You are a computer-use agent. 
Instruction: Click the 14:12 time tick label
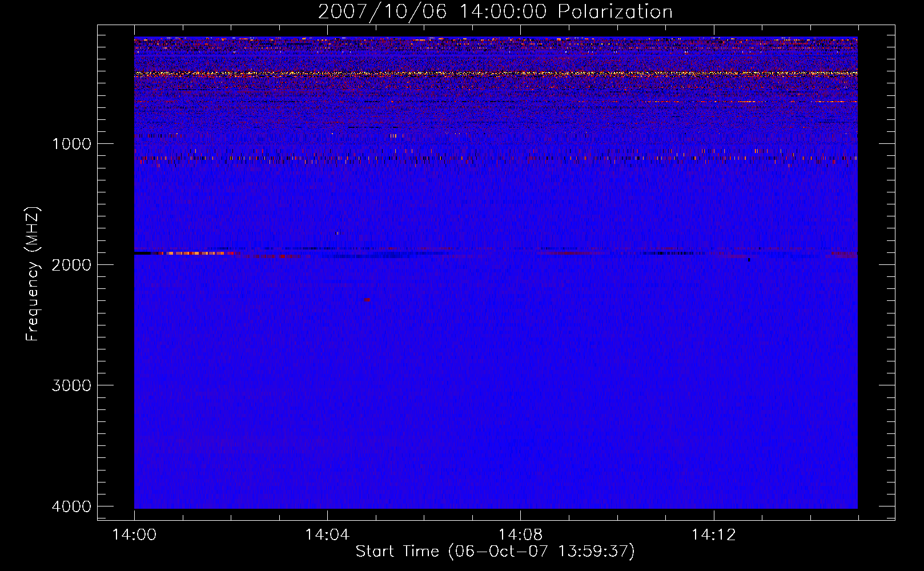tap(713, 535)
